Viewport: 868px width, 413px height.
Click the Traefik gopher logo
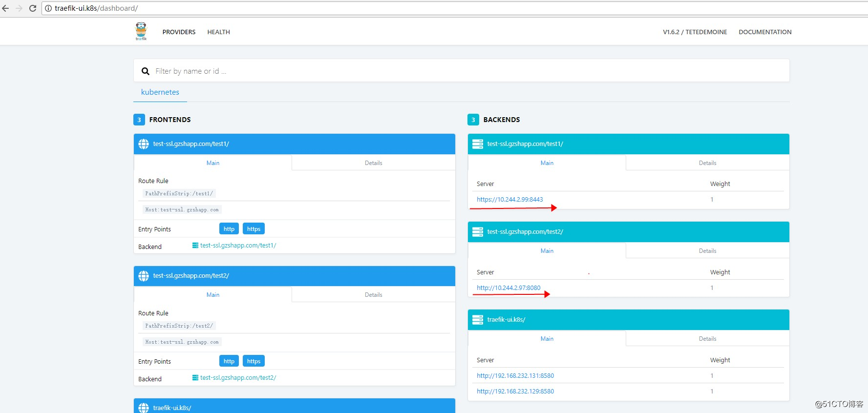coord(141,31)
